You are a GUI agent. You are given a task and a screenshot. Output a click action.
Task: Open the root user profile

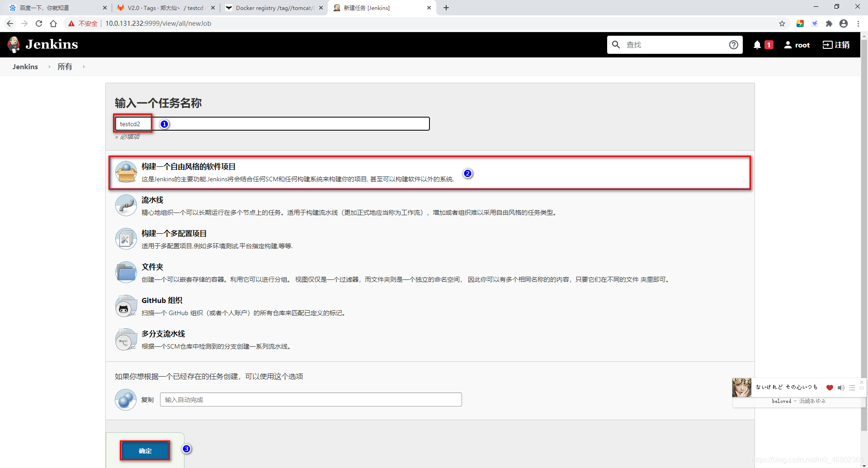797,45
